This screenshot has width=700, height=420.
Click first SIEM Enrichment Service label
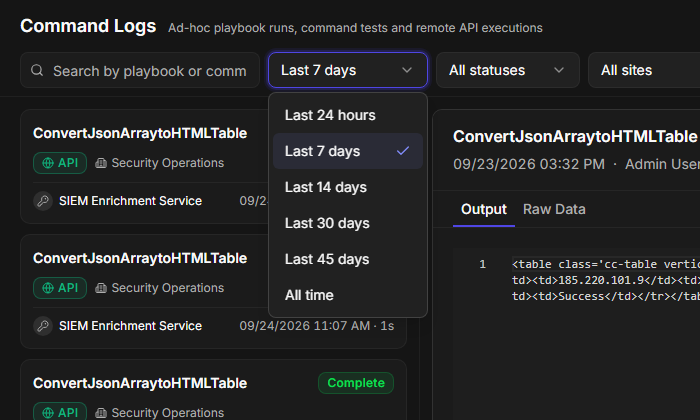[130, 201]
